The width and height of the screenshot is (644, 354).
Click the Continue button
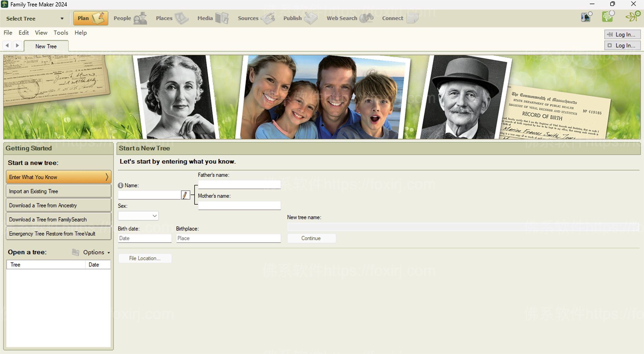tap(311, 238)
